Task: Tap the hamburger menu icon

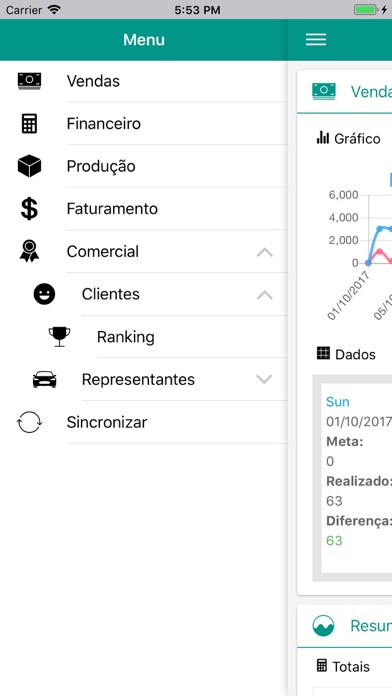Action: tap(316, 40)
